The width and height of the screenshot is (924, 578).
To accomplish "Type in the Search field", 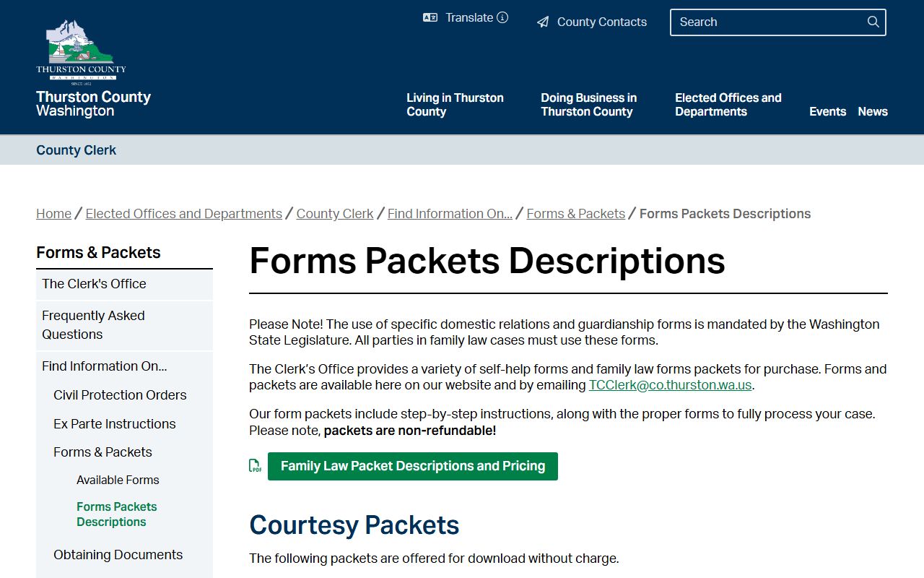I will point(765,22).
